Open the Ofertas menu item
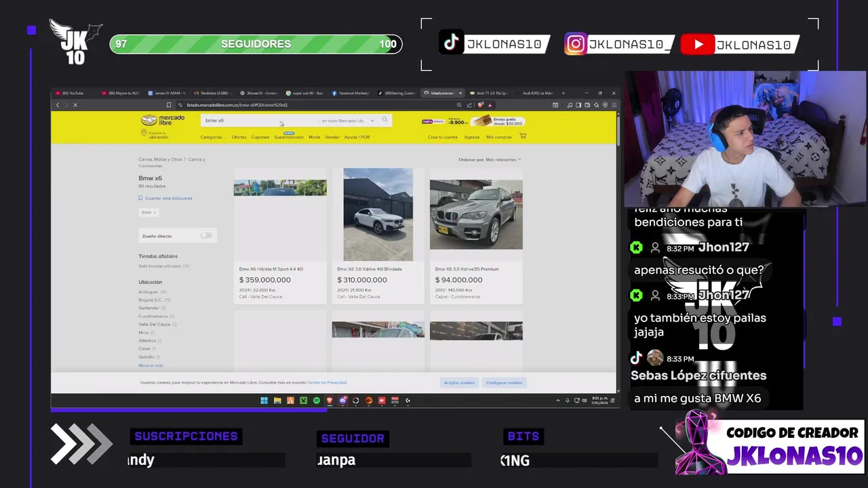 pyautogui.click(x=239, y=137)
